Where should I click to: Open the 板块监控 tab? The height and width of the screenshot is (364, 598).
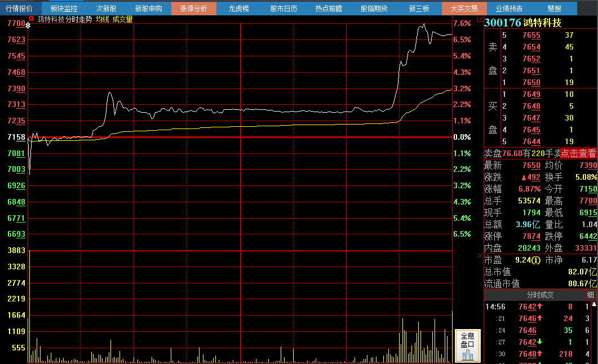(64, 8)
